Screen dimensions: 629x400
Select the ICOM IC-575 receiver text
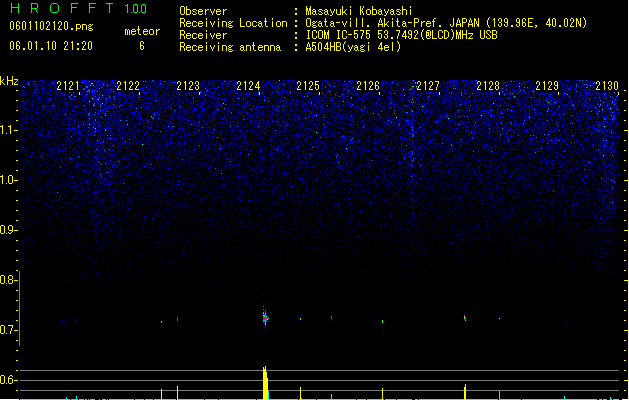[401, 35]
